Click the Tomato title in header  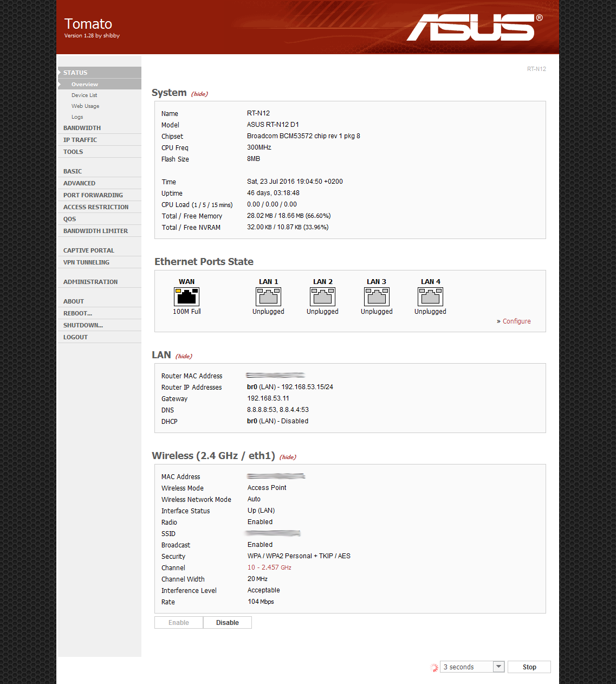(x=88, y=24)
